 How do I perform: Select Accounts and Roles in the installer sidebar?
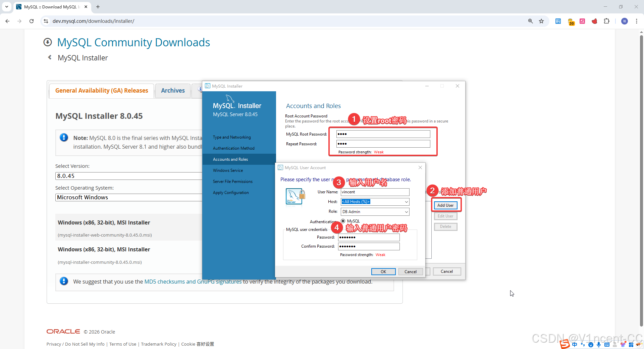point(239,159)
